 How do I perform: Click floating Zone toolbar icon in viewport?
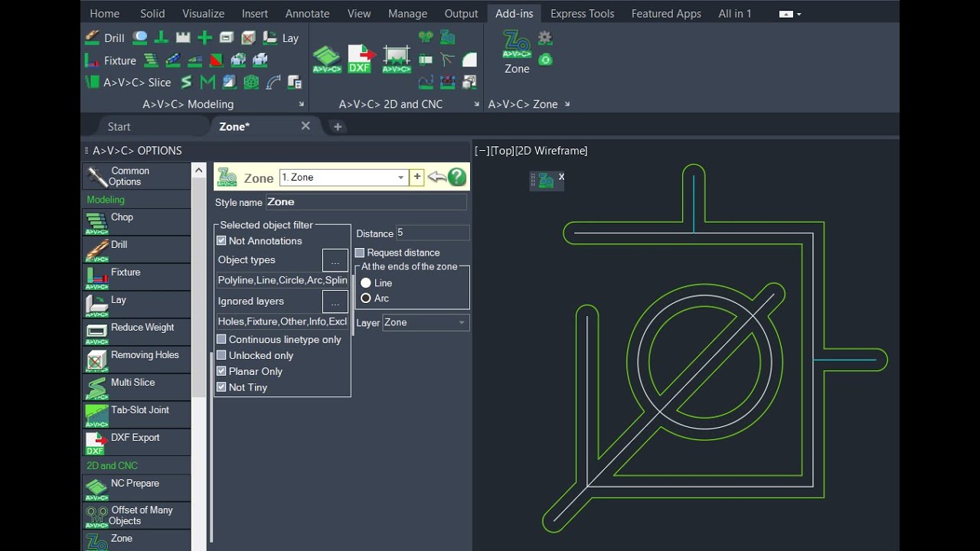(546, 181)
